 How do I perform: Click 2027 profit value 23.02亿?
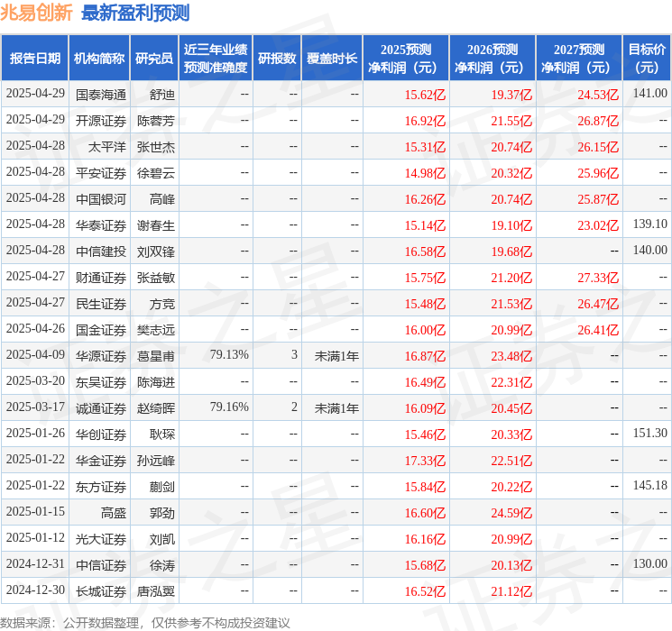coord(598,225)
